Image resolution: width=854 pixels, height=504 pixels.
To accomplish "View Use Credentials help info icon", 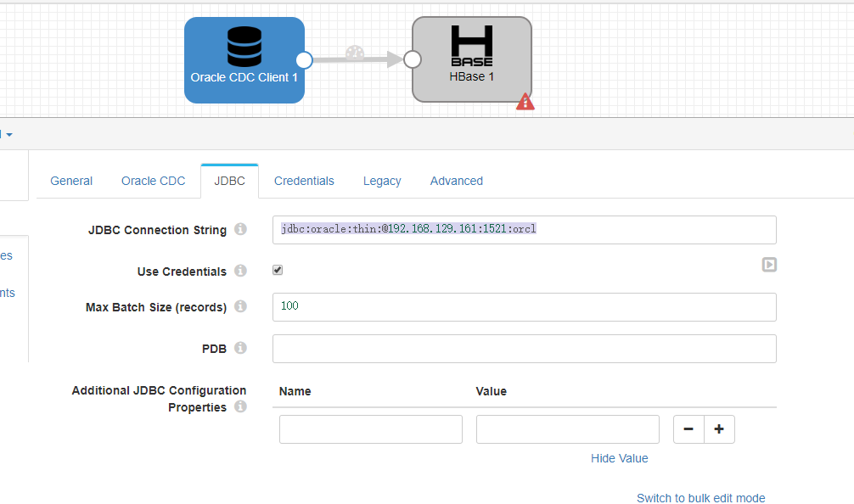I will coord(240,272).
